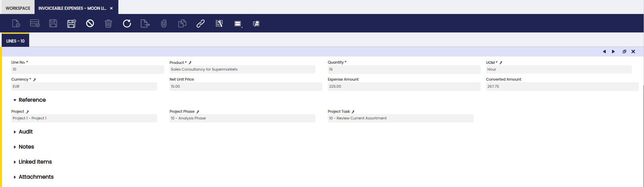This screenshot has width=644, height=187.
Task: Open Currency link arrow icon
Action: pyautogui.click(x=34, y=80)
